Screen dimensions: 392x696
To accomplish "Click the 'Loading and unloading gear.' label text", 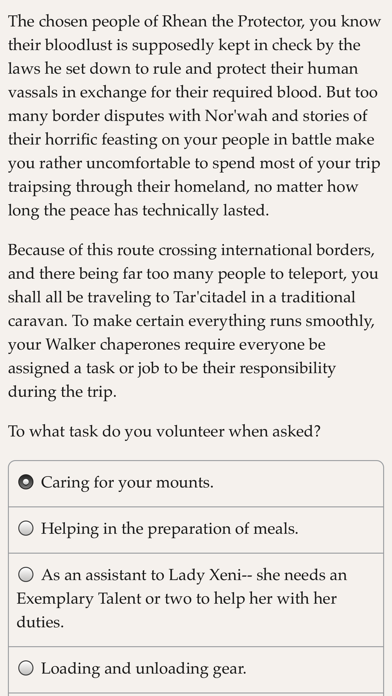I will 143,668.
